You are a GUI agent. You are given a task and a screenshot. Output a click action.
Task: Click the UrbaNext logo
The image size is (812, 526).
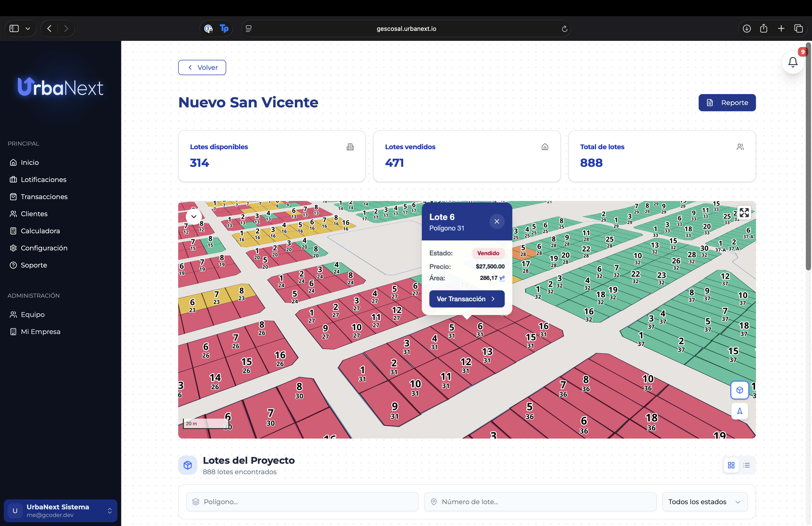pos(60,87)
